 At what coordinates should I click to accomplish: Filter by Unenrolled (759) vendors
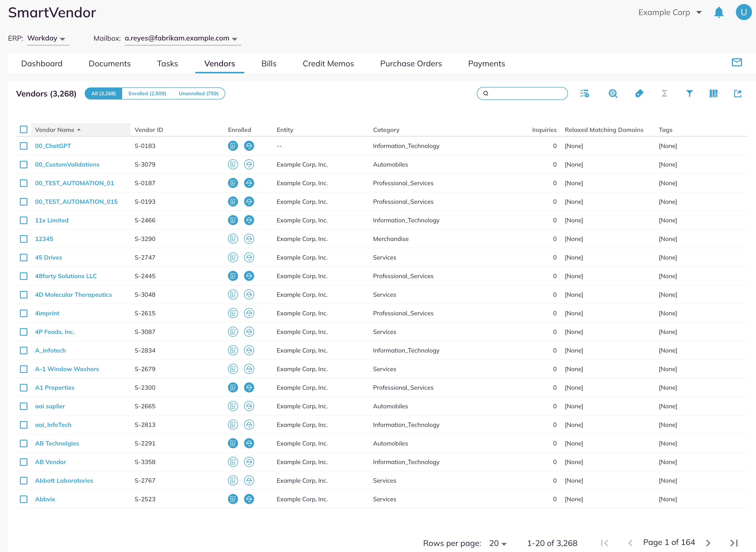(x=199, y=93)
